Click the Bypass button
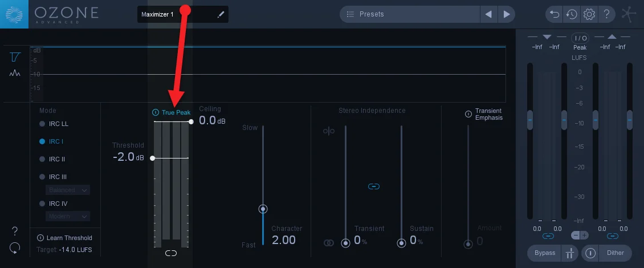 (545, 253)
